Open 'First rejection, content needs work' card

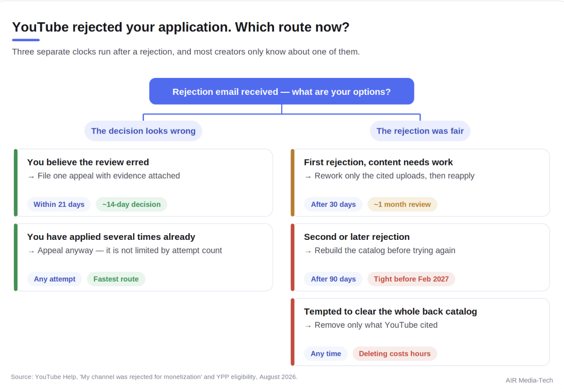(x=420, y=183)
